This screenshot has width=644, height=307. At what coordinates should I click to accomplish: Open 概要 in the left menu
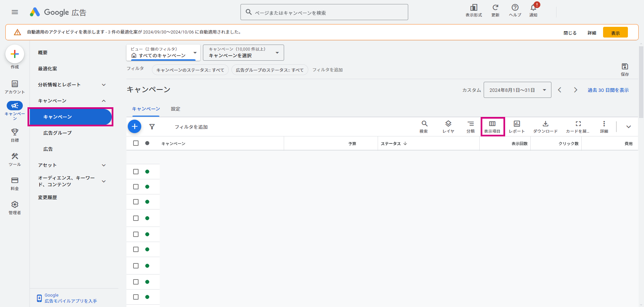[x=43, y=53]
